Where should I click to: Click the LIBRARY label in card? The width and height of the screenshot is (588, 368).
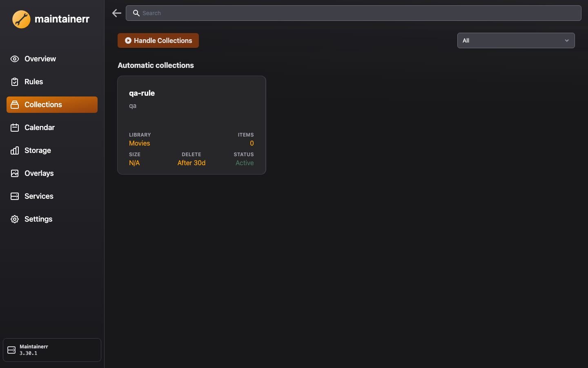pos(140,135)
